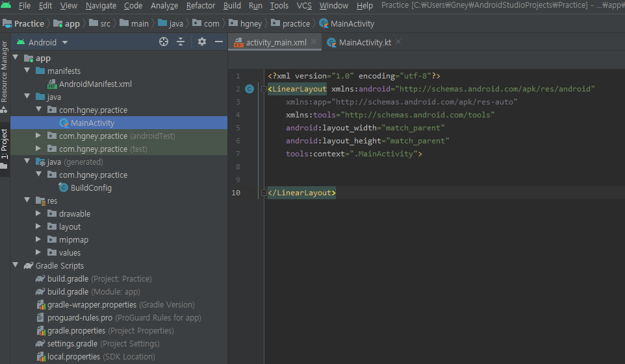Select proguard-rules.pro file
Image resolution: width=625 pixels, height=364 pixels.
(124, 318)
